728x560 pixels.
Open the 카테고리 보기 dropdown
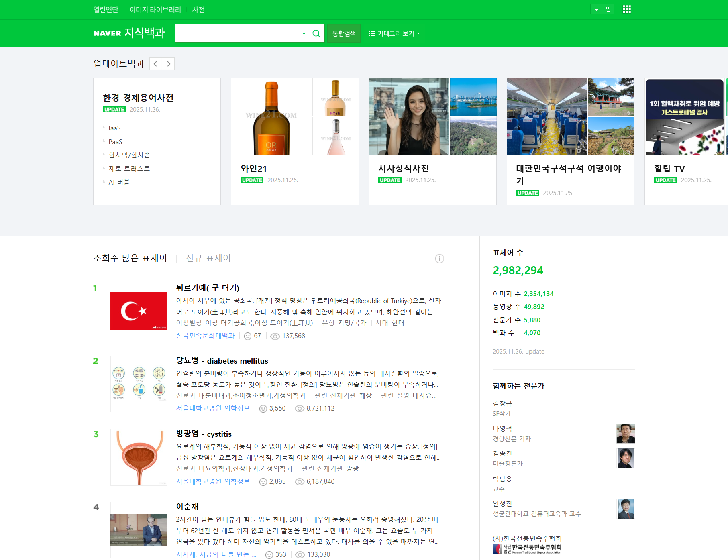coord(394,33)
